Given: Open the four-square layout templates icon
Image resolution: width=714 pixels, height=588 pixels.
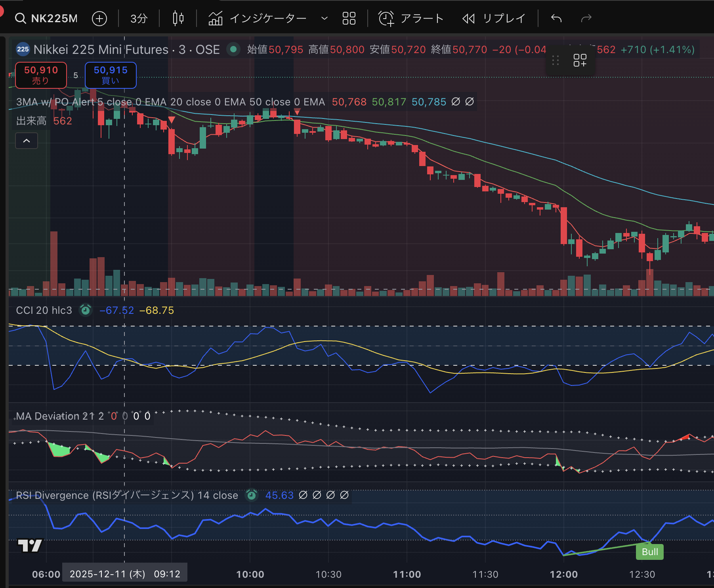Looking at the screenshot, I should point(349,18).
